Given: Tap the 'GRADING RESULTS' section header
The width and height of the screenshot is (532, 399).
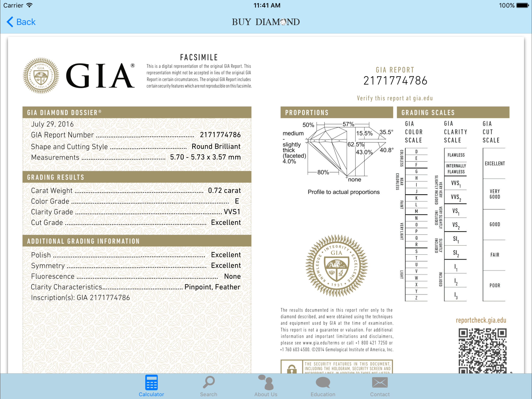Looking at the screenshot, I should click(137, 177).
